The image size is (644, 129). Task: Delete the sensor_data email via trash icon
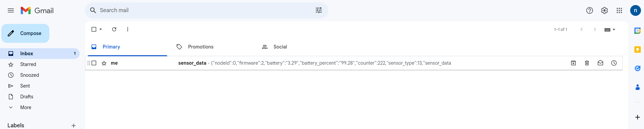(x=587, y=63)
